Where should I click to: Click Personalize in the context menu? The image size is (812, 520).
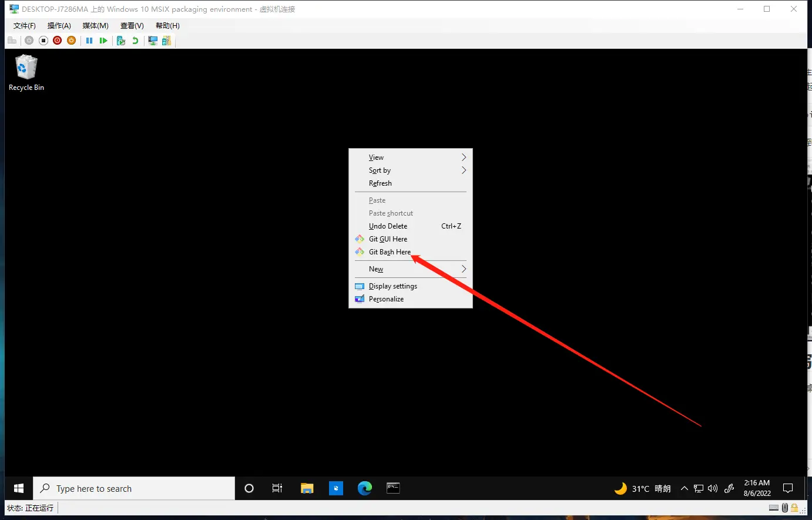pyautogui.click(x=386, y=299)
